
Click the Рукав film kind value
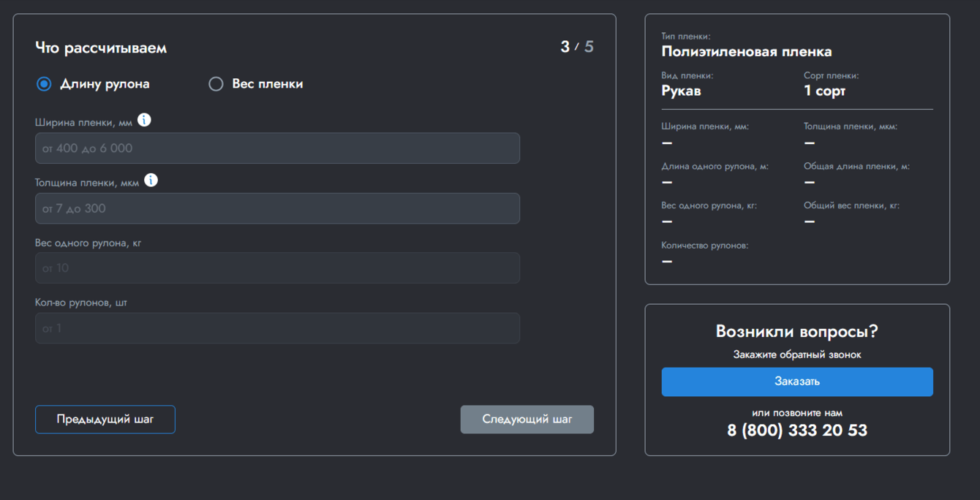[x=681, y=91]
